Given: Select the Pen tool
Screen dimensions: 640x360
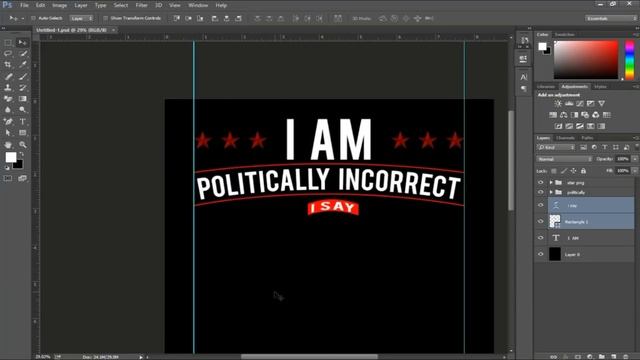Looking at the screenshot, I should pos(8,121).
